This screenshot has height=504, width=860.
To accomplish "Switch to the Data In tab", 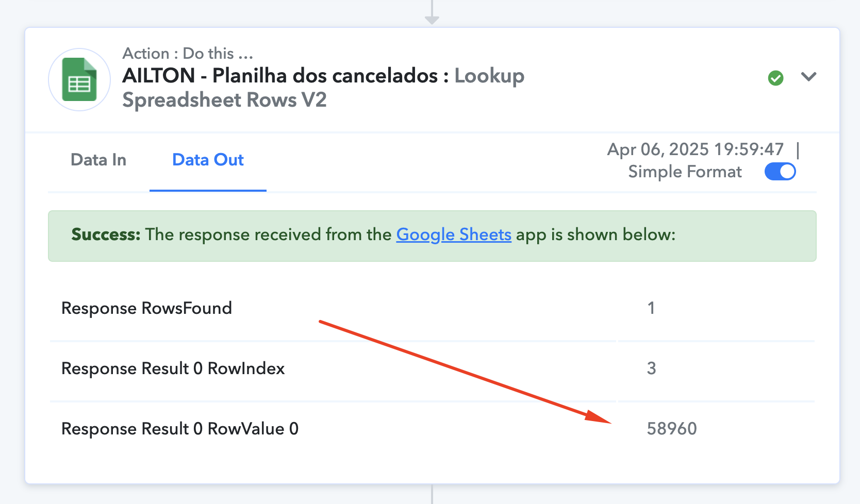I will click(98, 160).
